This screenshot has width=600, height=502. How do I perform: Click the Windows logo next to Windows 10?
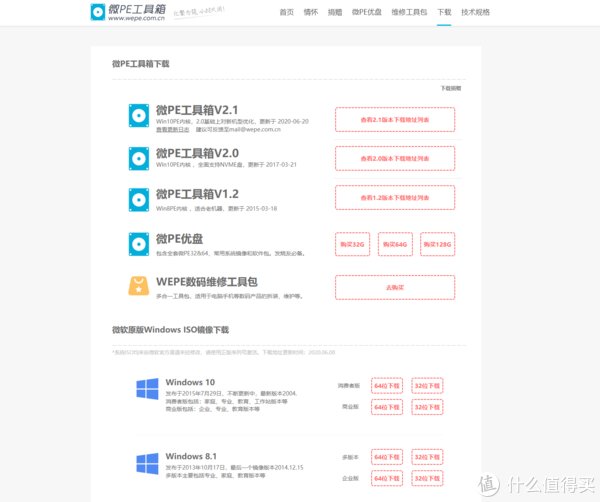click(147, 389)
